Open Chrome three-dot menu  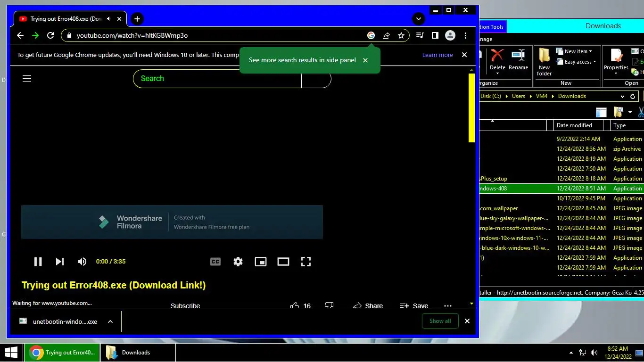point(465,35)
